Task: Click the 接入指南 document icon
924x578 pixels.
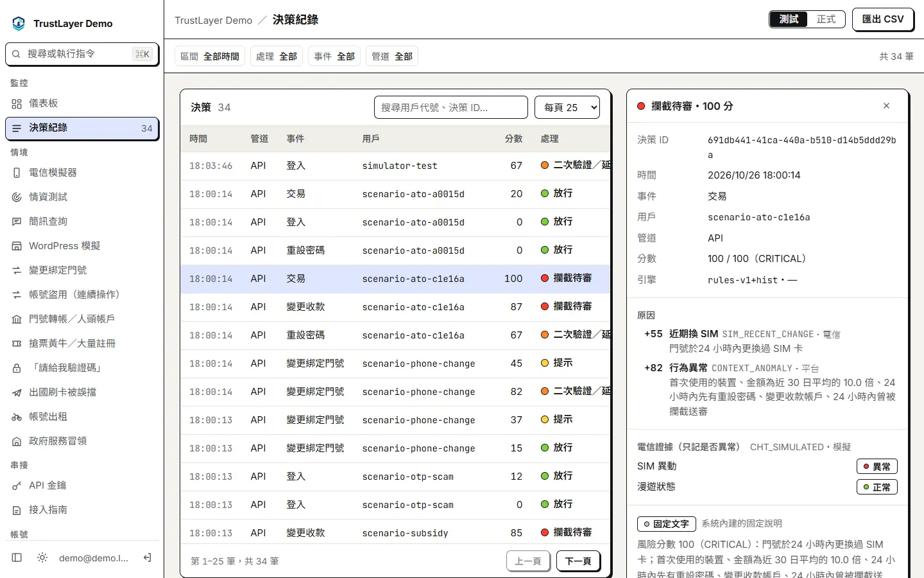Action: coord(17,510)
